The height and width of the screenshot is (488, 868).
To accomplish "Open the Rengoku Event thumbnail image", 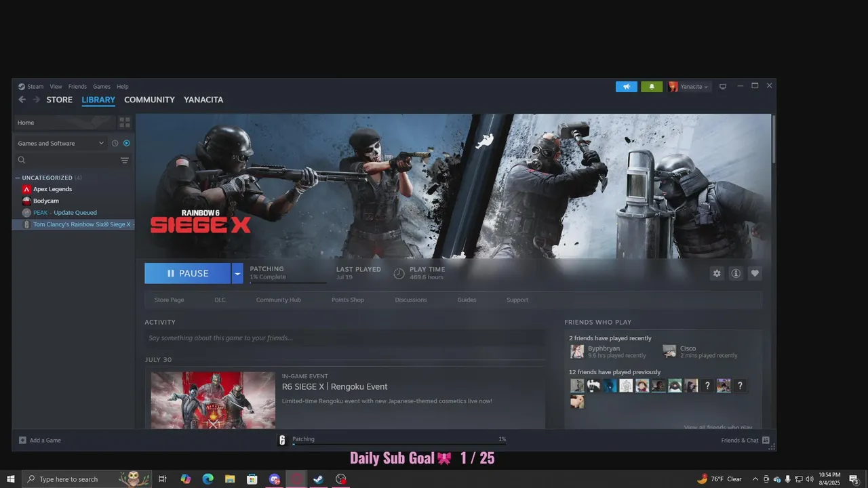I will coord(213,400).
